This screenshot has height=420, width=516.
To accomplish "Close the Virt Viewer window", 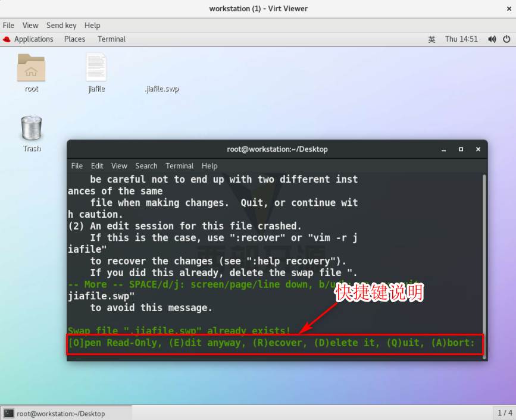I will click(509, 9).
